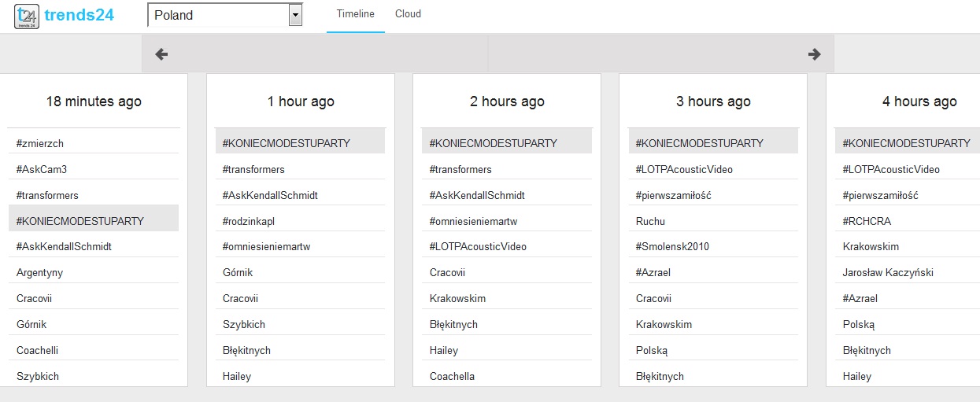The width and height of the screenshot is (980, 402).
Task: Click highlighted #KONIECMODESTUPARTY in 2 hours ago column
Action: 493,144
